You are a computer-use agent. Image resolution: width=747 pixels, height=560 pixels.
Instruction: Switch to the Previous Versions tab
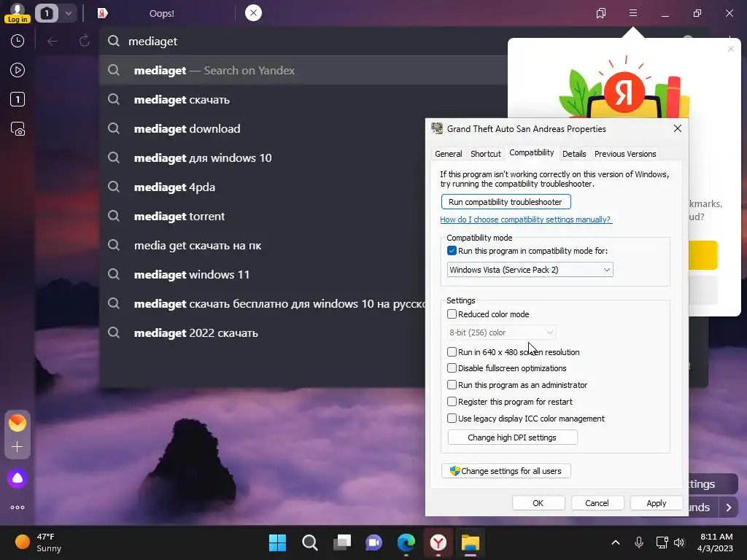click(625, 154)
